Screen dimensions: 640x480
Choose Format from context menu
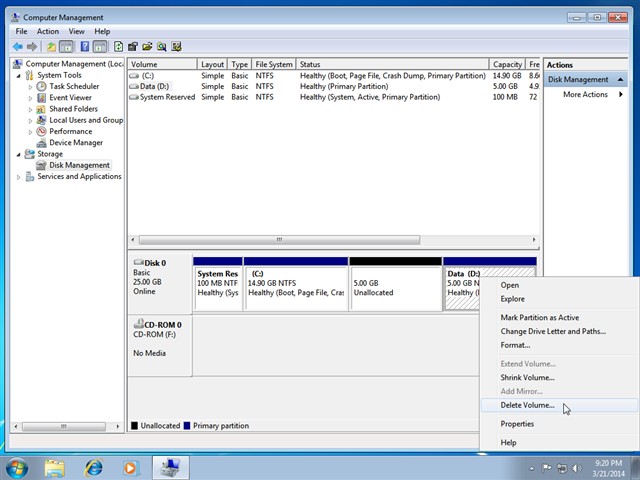tap(515, 345)
